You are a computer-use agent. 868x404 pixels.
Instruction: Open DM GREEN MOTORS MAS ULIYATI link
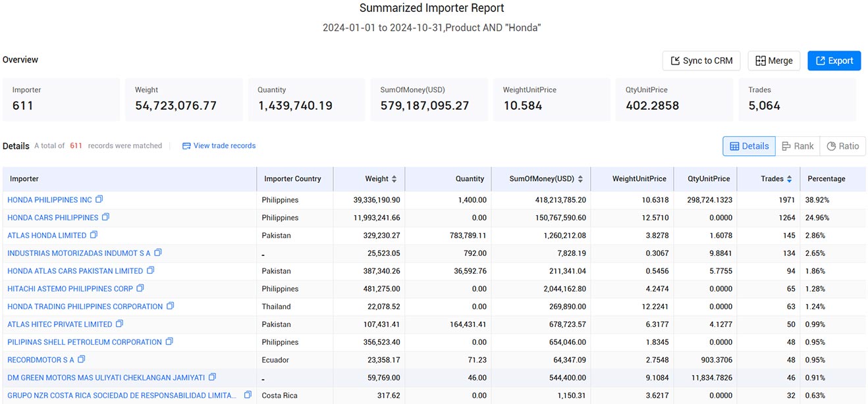106,378
